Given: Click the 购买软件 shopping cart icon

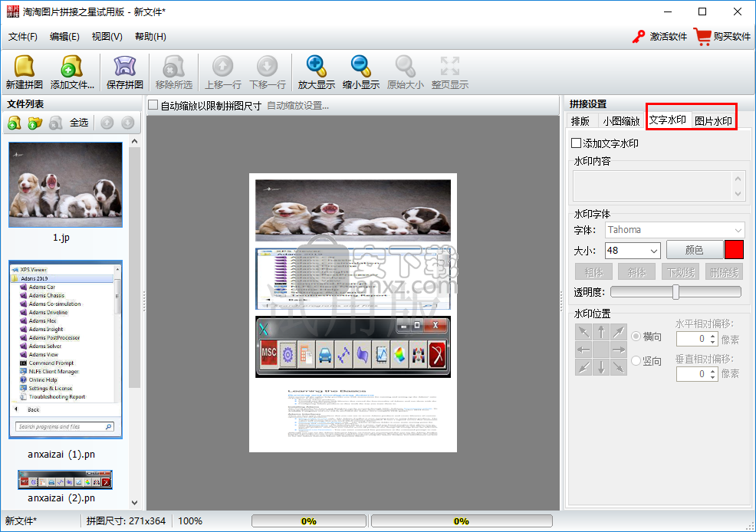Looking at the screenshot, I should pos(702,37).
